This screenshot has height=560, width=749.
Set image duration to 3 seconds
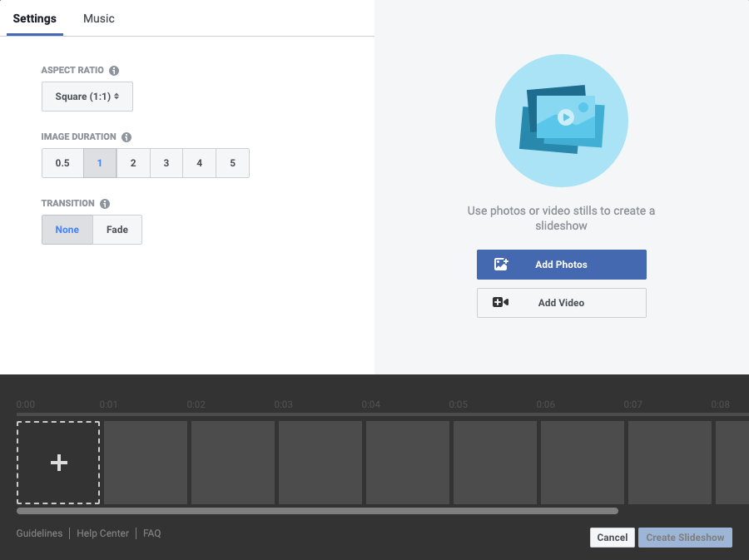coord(166,163)
